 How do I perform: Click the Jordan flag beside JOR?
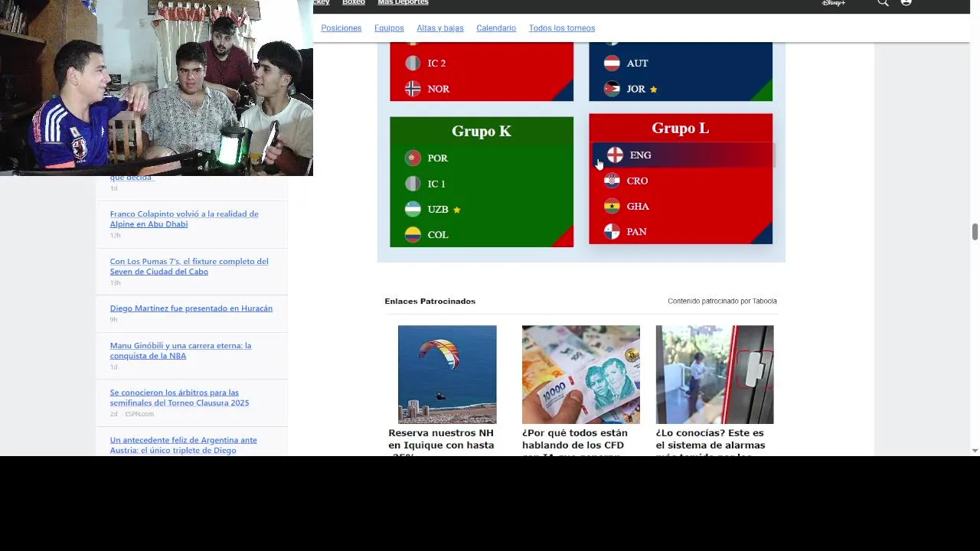612,89
